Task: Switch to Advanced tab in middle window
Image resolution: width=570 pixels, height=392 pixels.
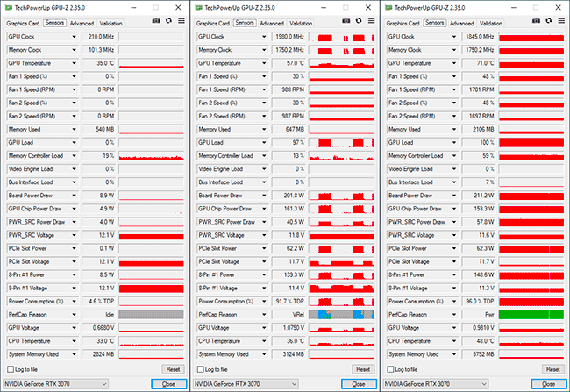Action: click(x=272, y=23)
